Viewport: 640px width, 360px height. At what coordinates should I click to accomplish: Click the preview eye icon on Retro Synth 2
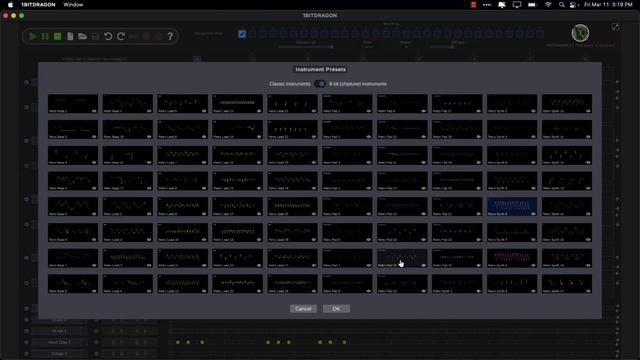pyautogui.click(x=533, y=111)
